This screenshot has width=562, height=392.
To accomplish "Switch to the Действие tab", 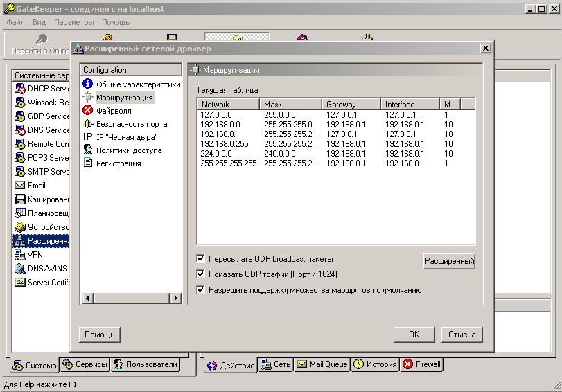I will coord(231,365).
